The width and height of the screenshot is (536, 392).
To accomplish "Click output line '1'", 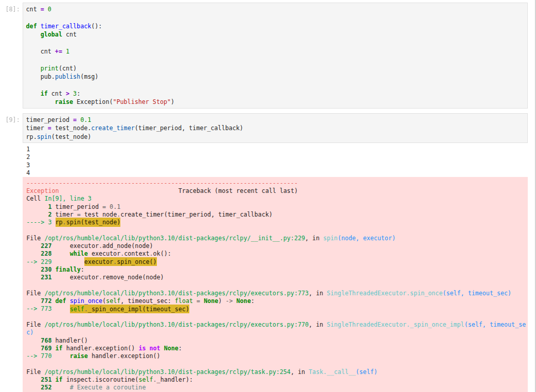I will (28, 149).
